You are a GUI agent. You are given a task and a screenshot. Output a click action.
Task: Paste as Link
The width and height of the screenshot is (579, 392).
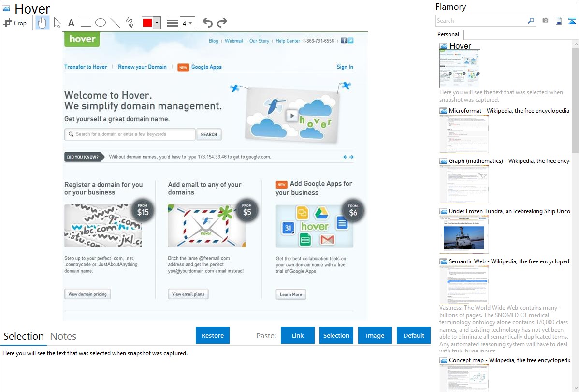(x=298, y=335)
